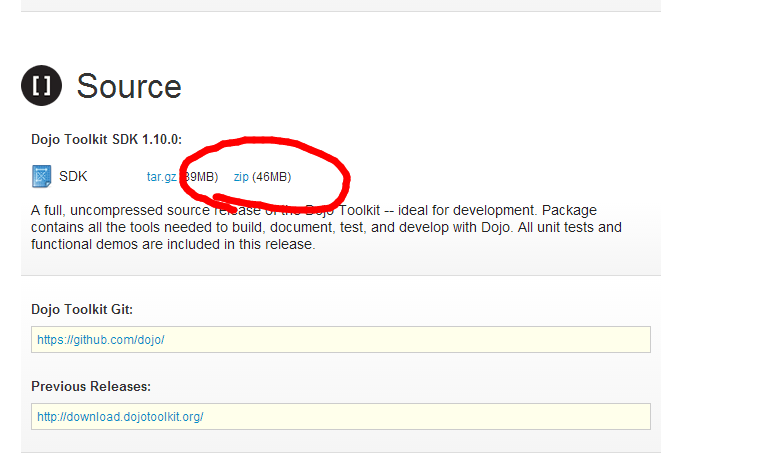784x468 pixels.
Task: Click the Source section bracket icon
Action: tap(42, 86)
